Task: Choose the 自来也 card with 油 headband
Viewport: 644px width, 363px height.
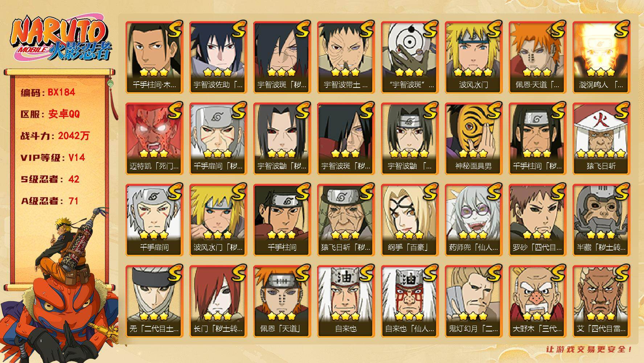Action: 346,301
